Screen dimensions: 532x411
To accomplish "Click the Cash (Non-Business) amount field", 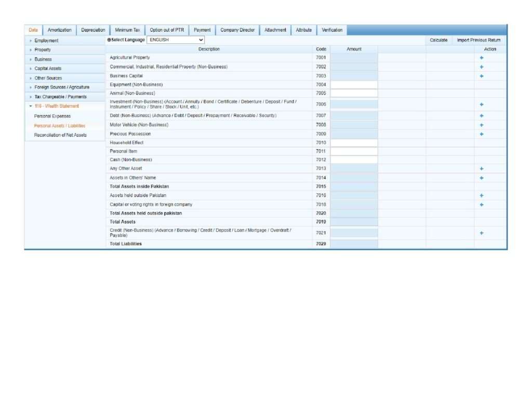I will click(354, 160).
